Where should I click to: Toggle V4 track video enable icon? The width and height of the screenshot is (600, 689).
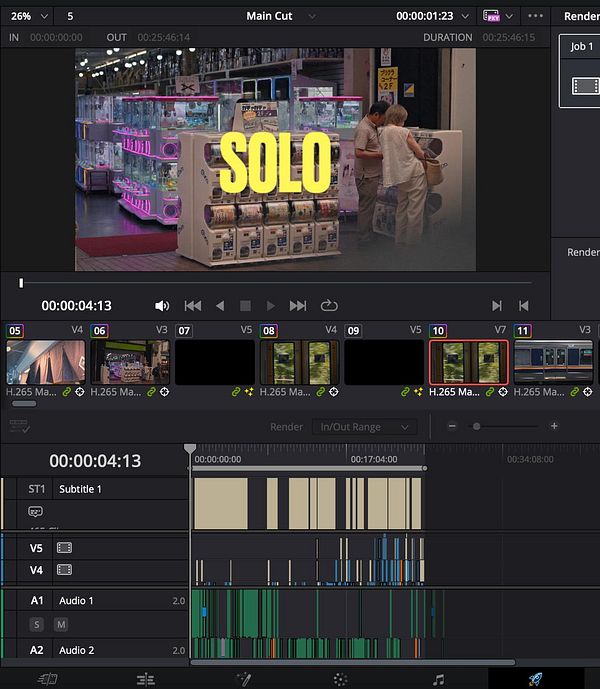point(64,570)
